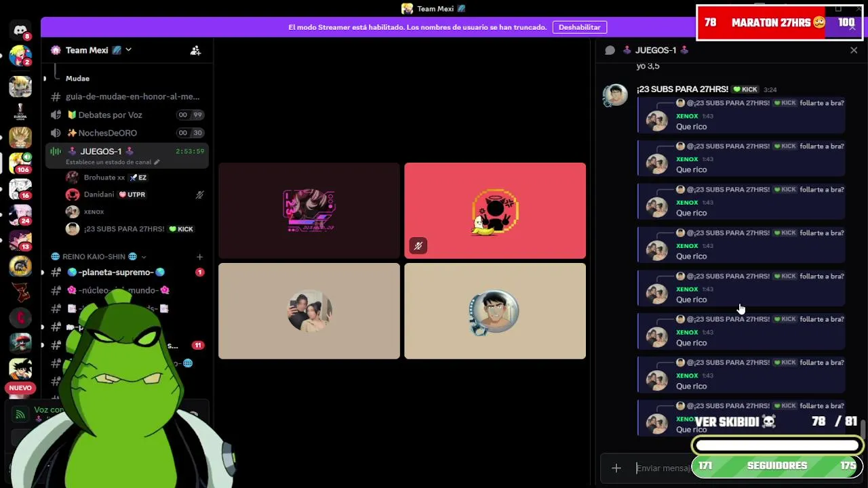868x488 pixels.
Task: Open the Europa League server icon
Action: (x=20, y=111)
